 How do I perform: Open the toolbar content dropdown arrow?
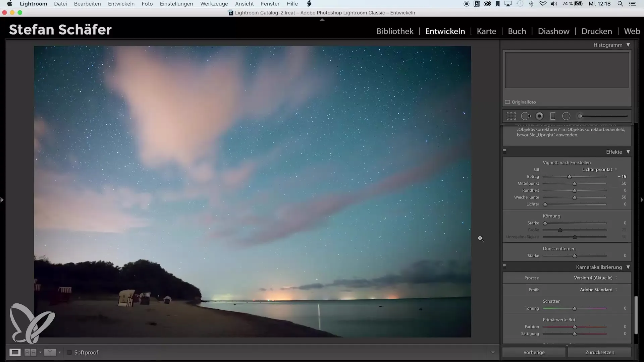(x=493, y=352)
